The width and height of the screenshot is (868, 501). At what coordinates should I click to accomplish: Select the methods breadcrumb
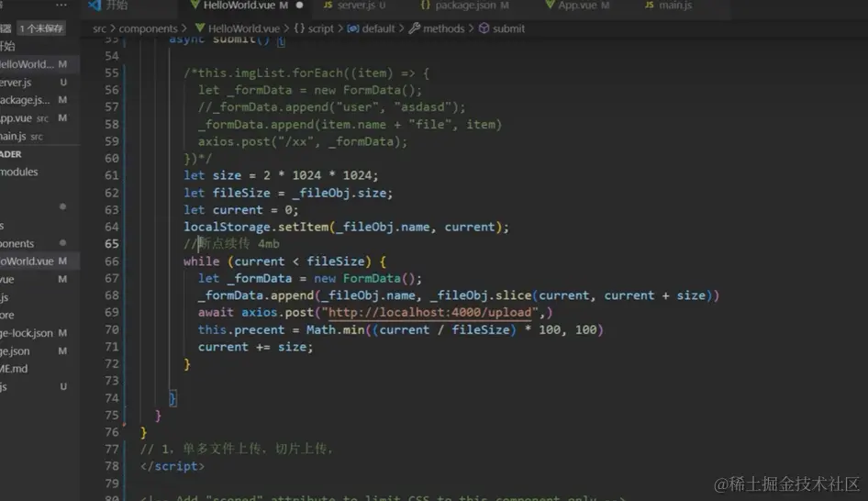443,28
